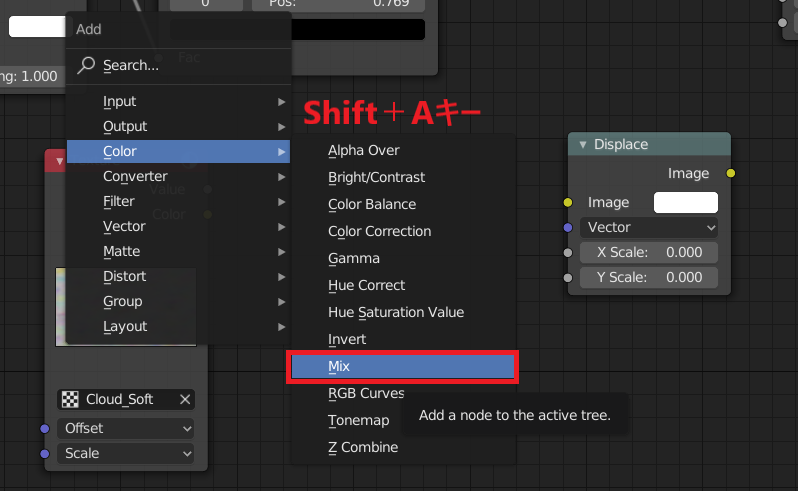
Task: Add an Invert node
Action: point(403,339)
